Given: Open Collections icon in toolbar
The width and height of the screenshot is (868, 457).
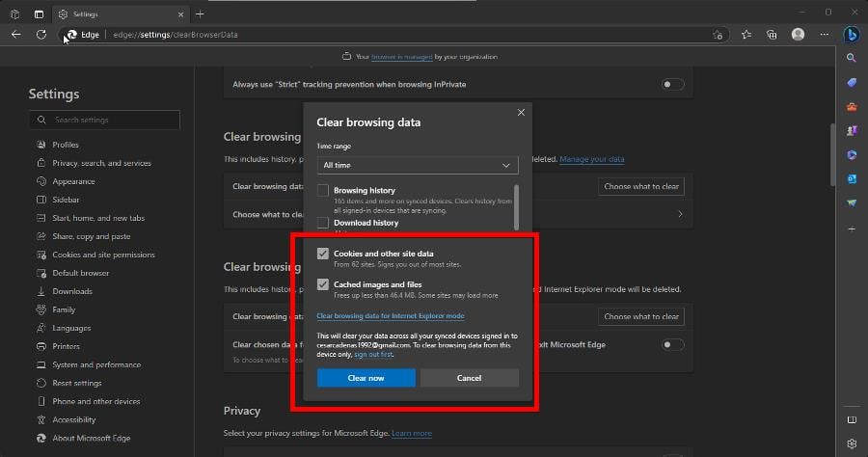Looking at the screenshot, I should pyautogui.click(x=772, y=35).
